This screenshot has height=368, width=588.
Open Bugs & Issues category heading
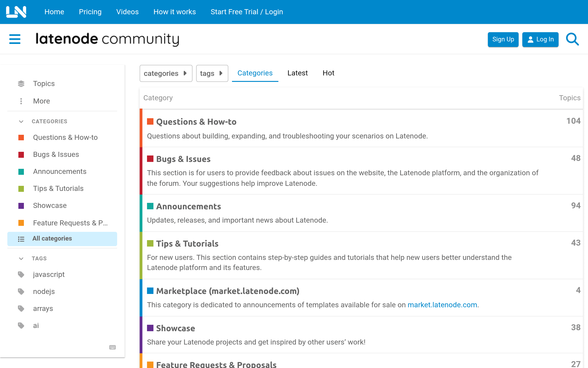point(184,159)
